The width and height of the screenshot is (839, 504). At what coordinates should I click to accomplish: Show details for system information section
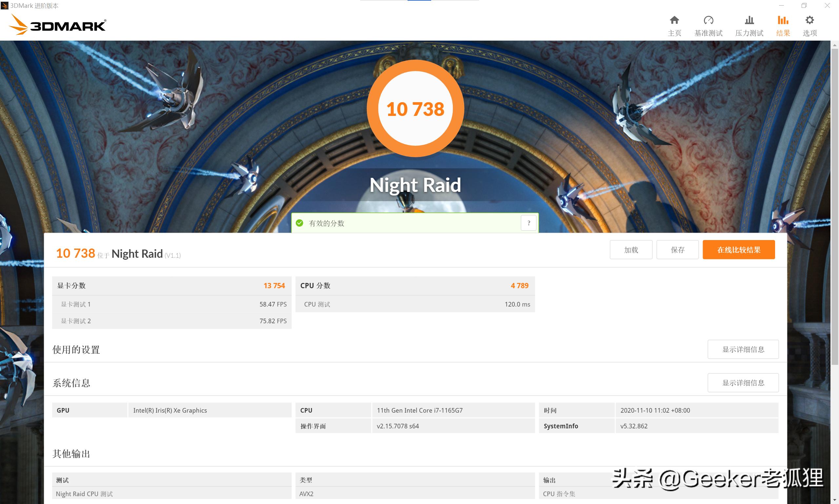click(x=743, y=383)
